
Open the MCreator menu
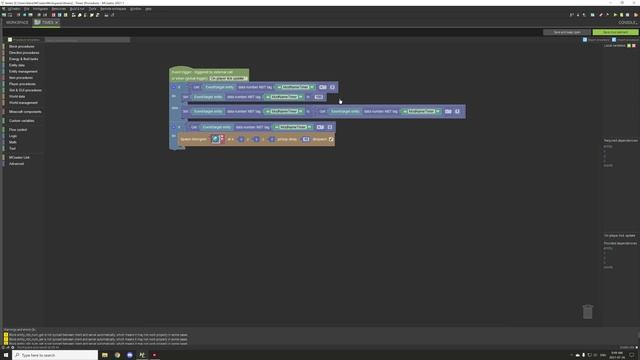[x=14, y=9]
